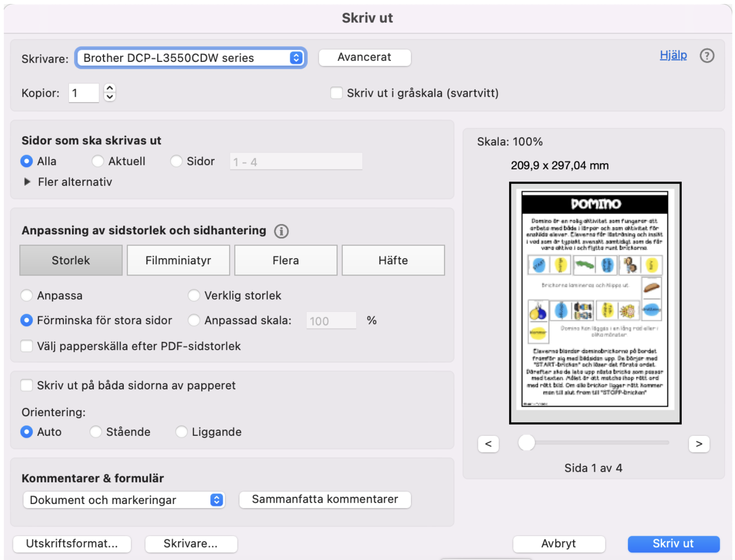Click the page preview slider handle
This screenshot has width=735, height=560.
(527, 443)
